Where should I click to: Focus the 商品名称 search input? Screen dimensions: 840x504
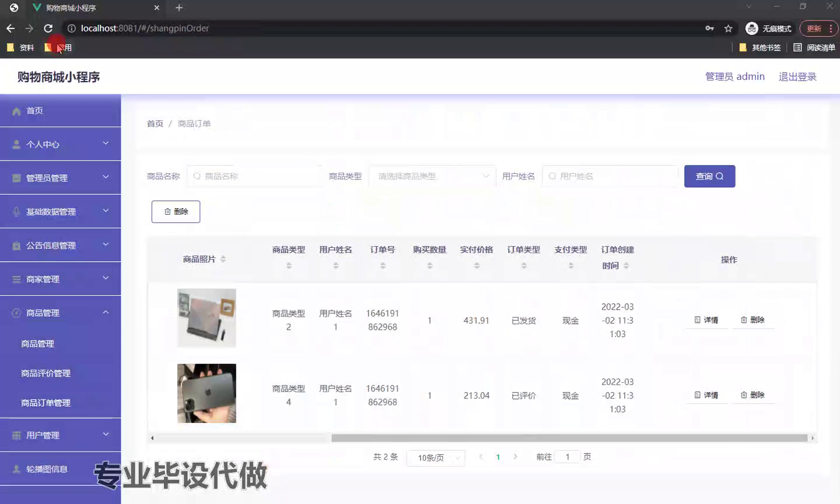click(x=255, y=176)
